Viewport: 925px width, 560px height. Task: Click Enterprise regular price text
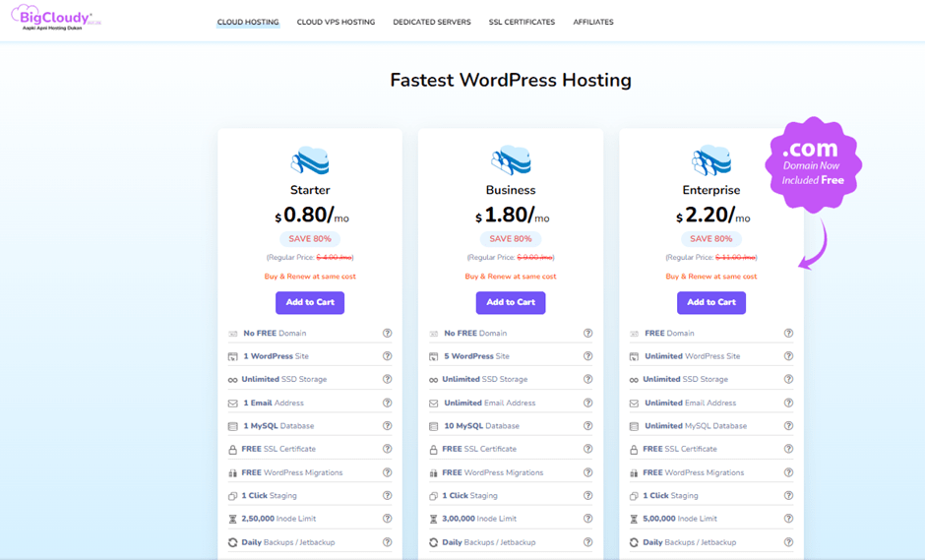coord(710,257)
